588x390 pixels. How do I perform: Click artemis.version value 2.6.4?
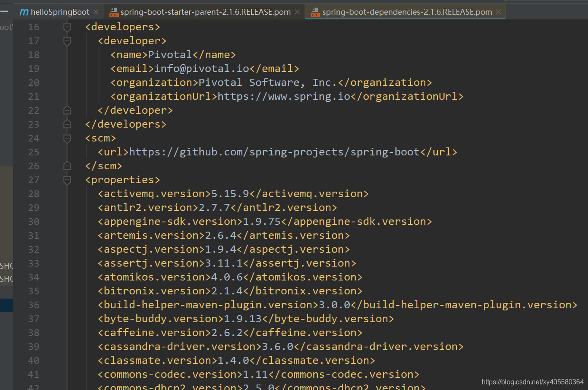(x=220, y=235)
